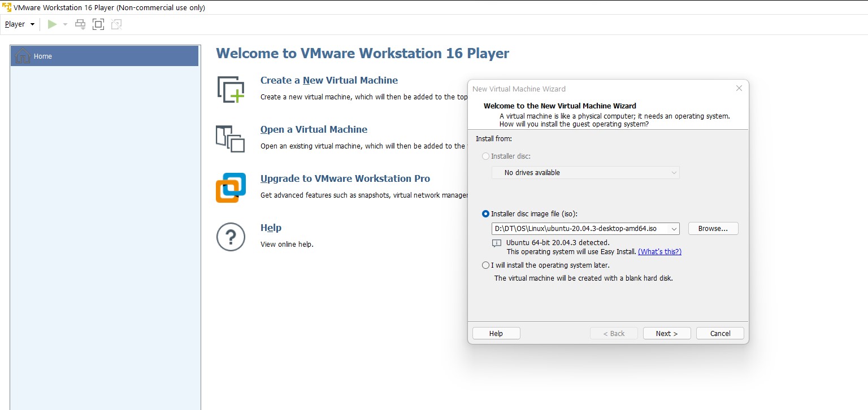This screenshot has height=410, width=868.
Task: Click the info icon beside Ubuntu detected
Action: (497, 243)
